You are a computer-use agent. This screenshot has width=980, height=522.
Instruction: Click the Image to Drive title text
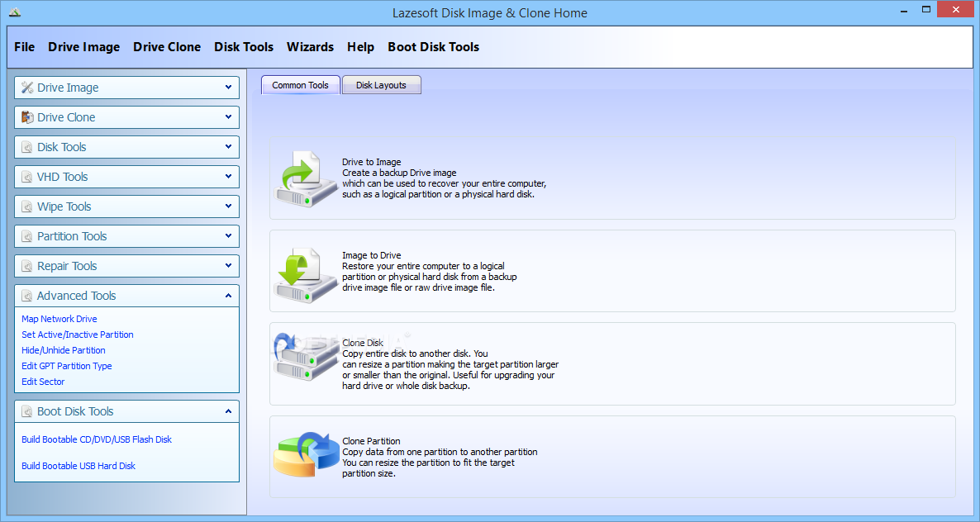click(x=371, y=255)
